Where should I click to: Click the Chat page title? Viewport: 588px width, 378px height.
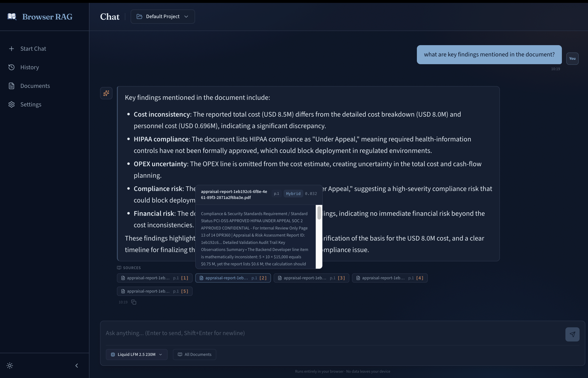pos(110,16)
